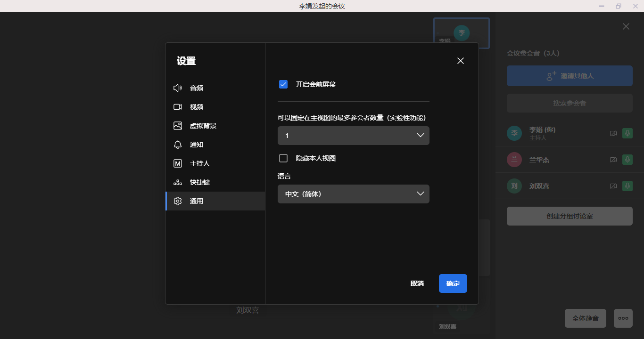The image size is (644, 339).
Task: Uncheck the 开启会前屏幕 checkbox
Action: tap(283, 84)
